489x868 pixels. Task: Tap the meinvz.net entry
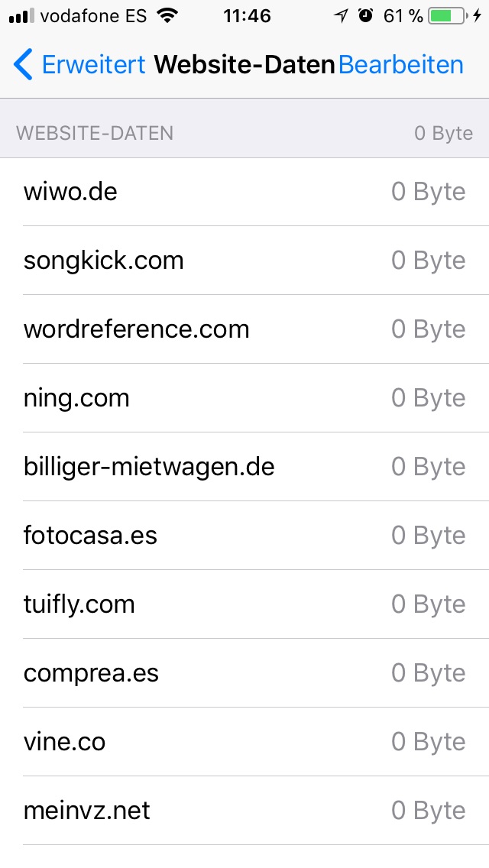244,811
